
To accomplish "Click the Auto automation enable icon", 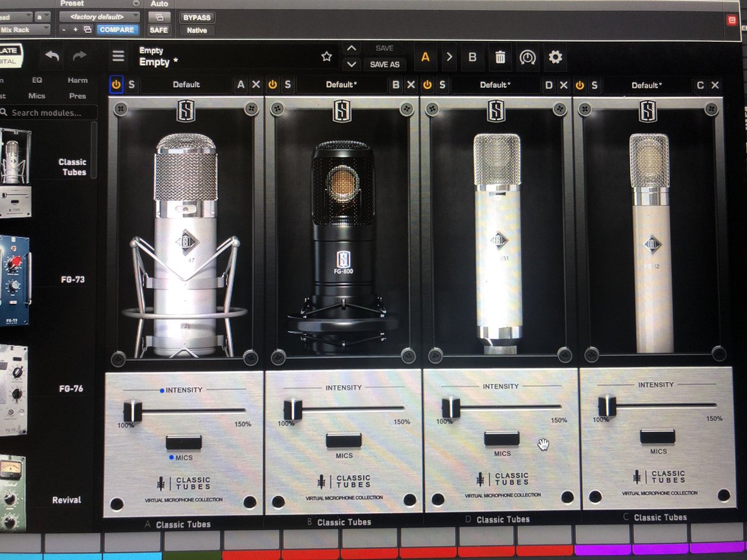I will tap(159, 17).
